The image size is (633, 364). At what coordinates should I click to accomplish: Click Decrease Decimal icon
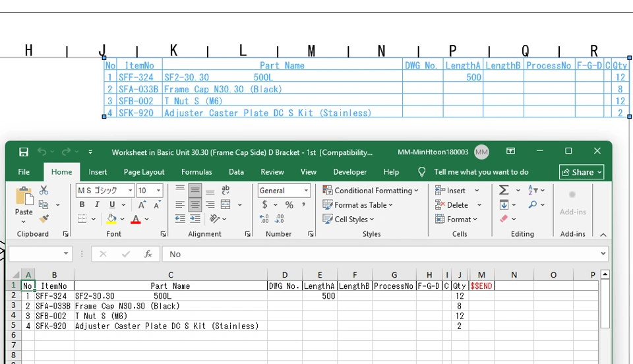pyautogui.click(x=280, y=219)
